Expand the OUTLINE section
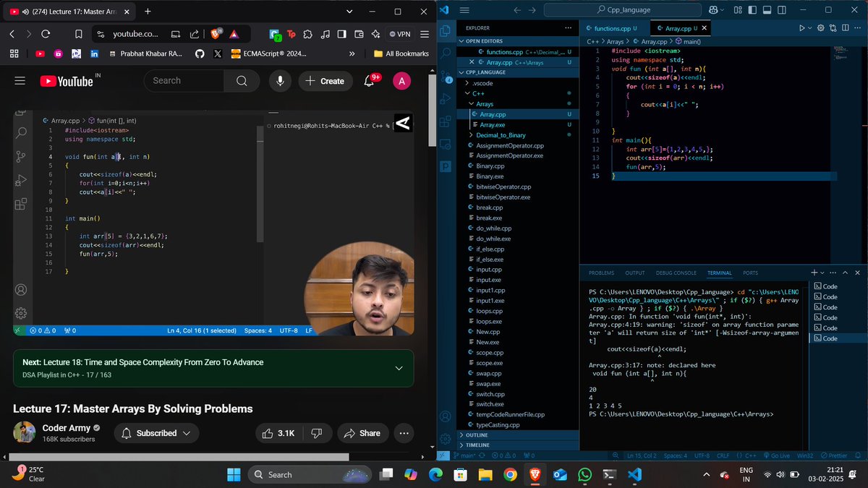868x488 pixels. [519, 435]
